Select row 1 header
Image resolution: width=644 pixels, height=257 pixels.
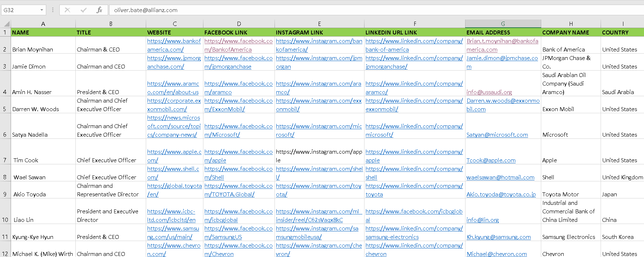coord(5,32)
